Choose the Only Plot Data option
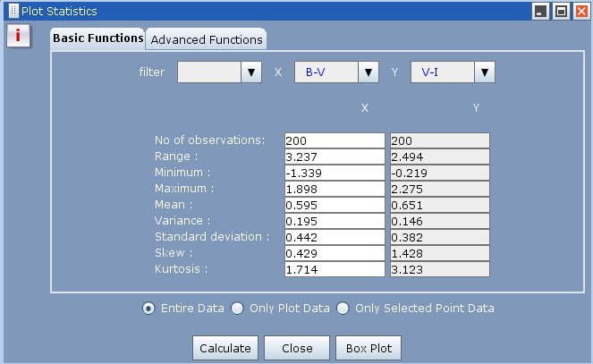The image size is (593, 364). 237,309
